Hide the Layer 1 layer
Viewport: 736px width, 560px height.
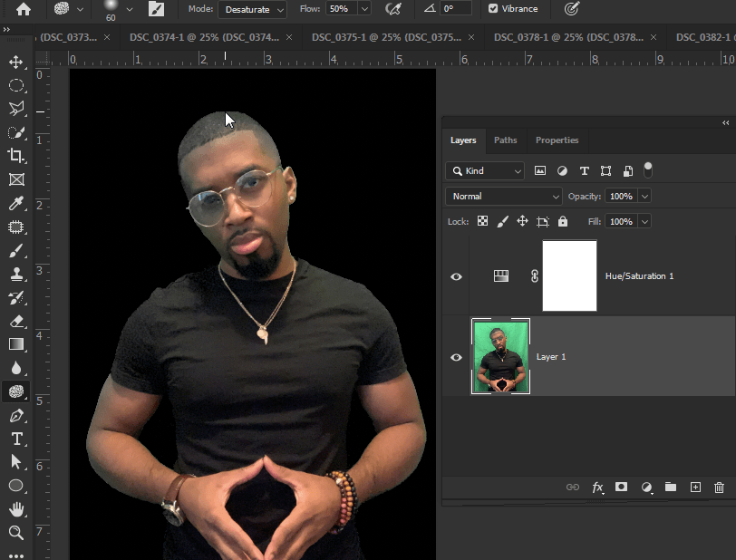[x=456, y=357]
